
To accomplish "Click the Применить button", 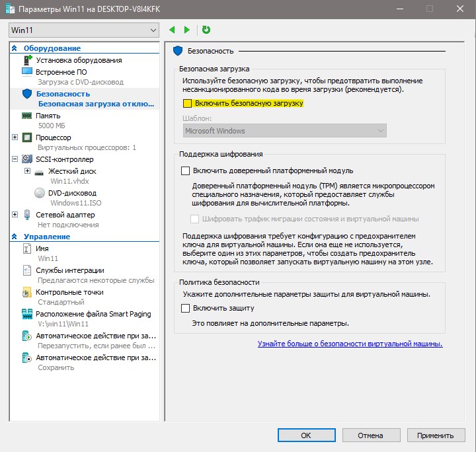I will point(436,435).
